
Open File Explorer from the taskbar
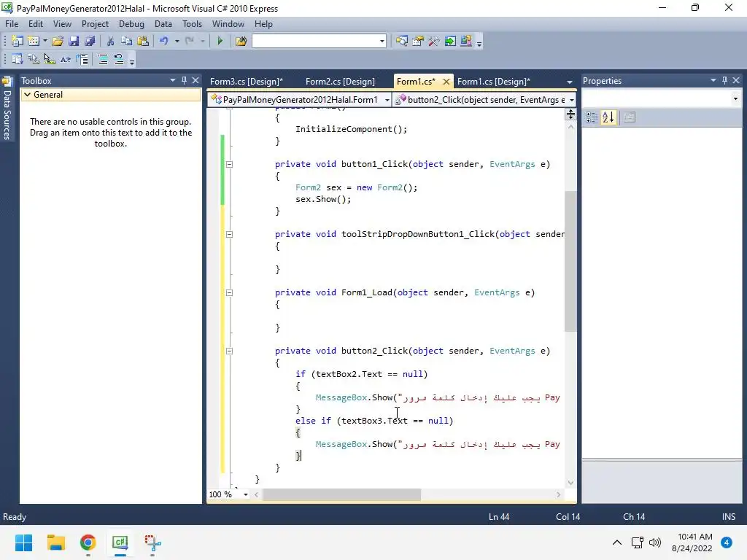coord(55,542)
